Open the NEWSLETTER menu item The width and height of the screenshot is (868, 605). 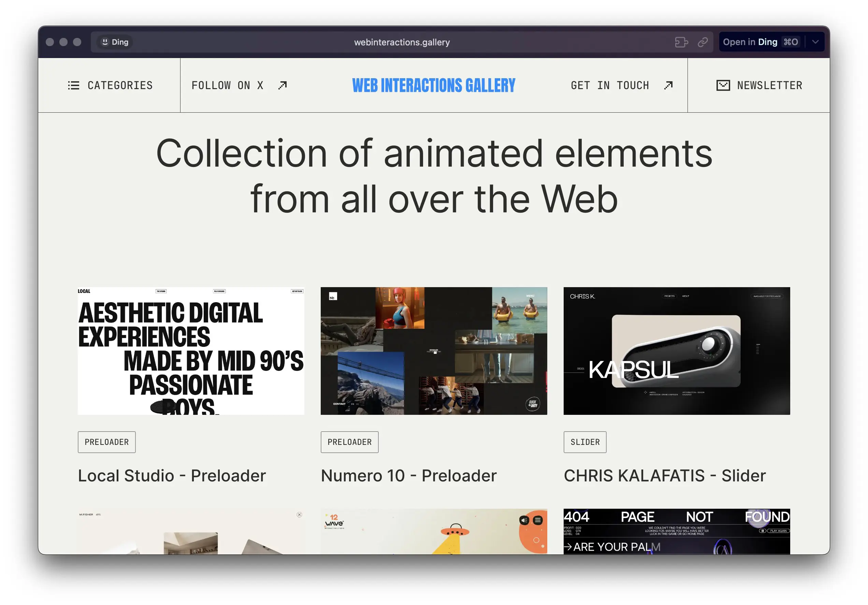pos(770,85)
